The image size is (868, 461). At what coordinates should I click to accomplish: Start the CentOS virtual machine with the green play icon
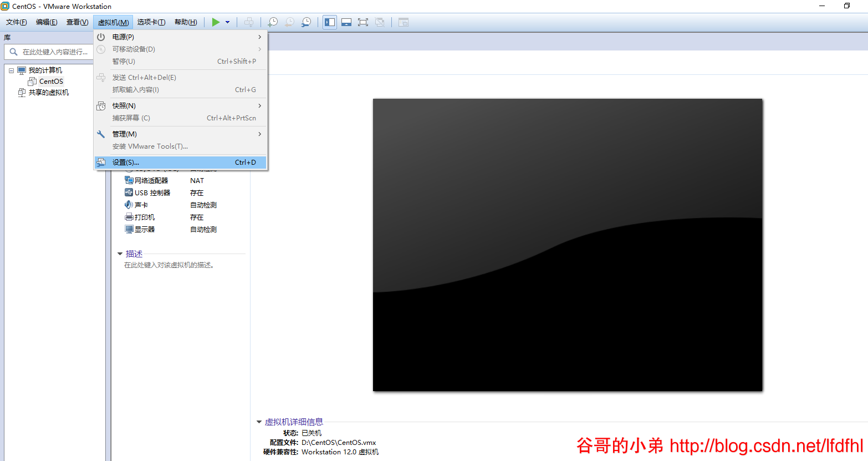point(216,22)
